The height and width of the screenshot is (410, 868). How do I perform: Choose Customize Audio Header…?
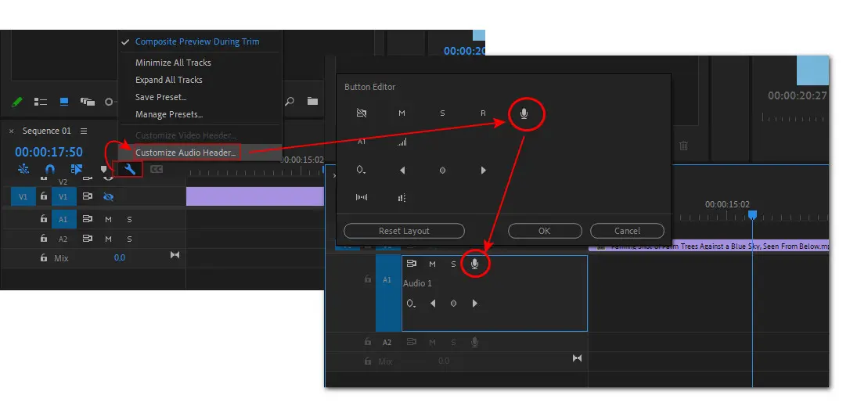point(186,153)
